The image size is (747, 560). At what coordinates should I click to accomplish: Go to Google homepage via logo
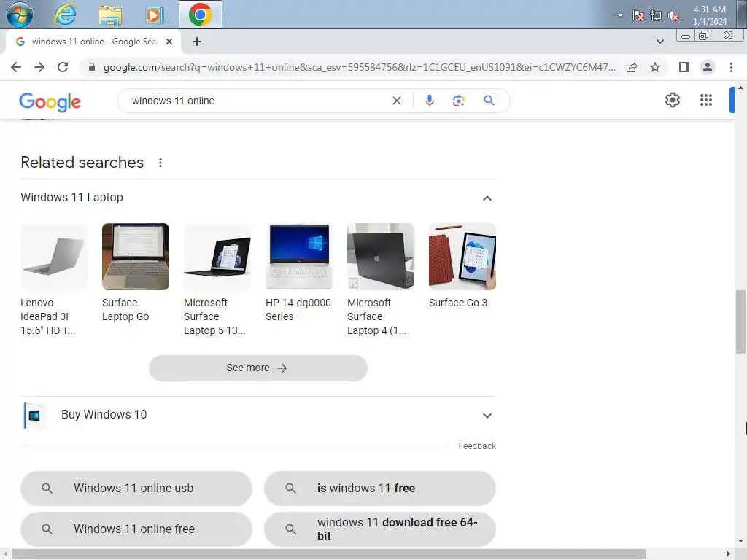click(50, 101)
